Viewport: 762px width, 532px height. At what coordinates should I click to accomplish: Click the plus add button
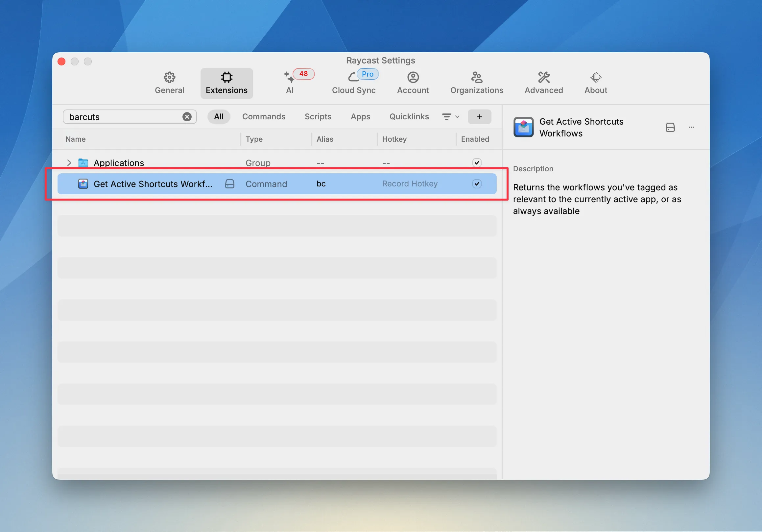(479, 116)
